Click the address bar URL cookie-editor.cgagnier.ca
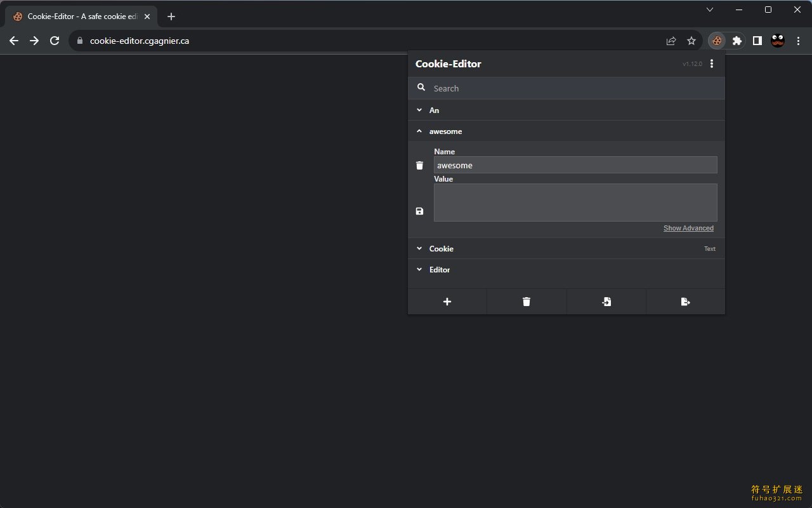812x508 pixels. point(140,41)
